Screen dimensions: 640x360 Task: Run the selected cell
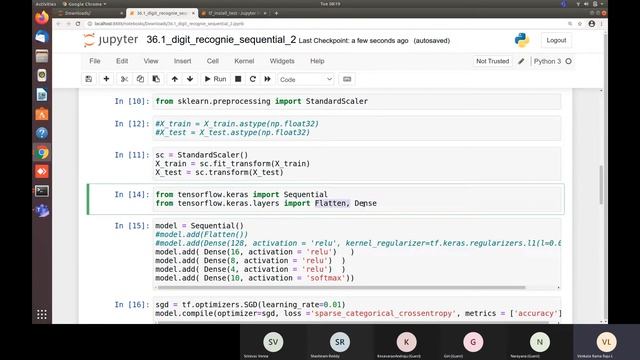click(x=215, y=79)
